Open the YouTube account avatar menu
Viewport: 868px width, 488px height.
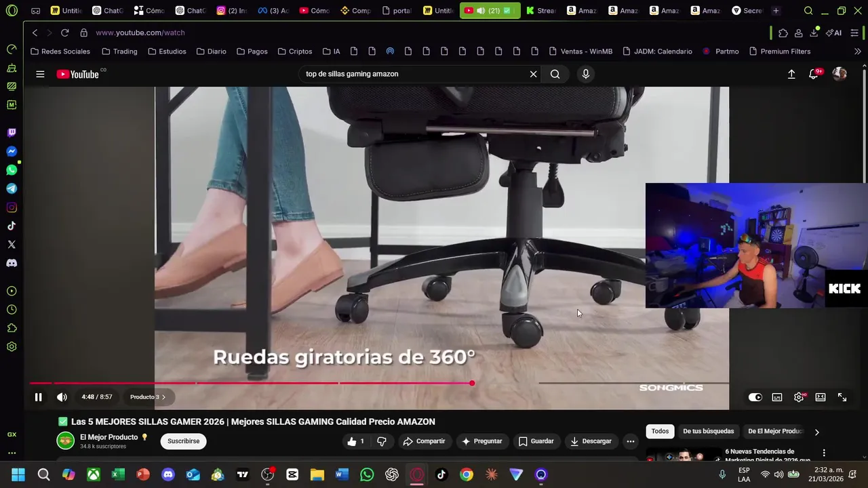(x=840, y=74)
